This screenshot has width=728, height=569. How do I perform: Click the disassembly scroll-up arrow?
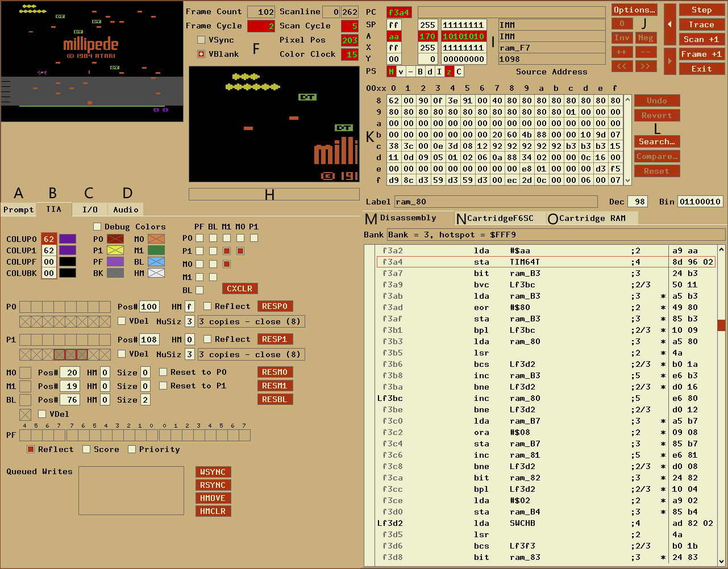click(x=721, y=249)
